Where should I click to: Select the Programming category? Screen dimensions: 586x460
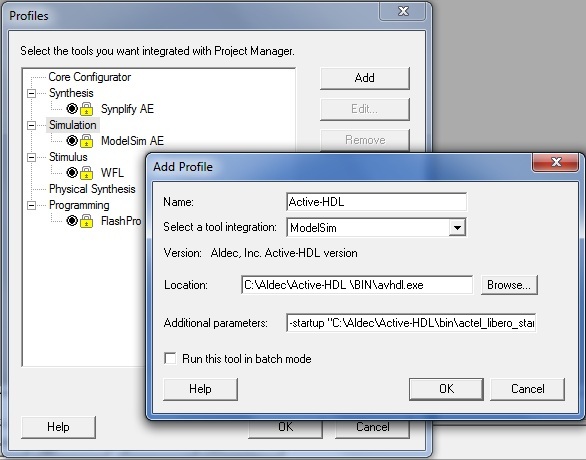click(x=79, y=205)
